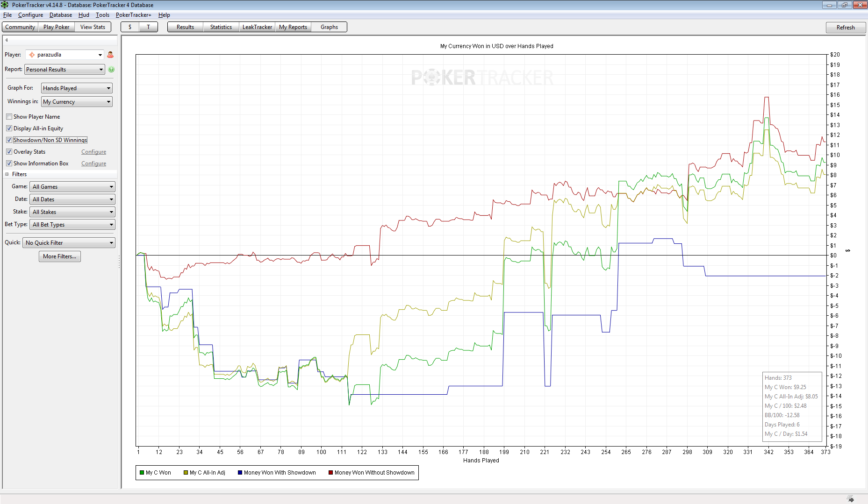868x504 pixels.
Task: Uncheck Display All-in Equity
Action: 9,128
